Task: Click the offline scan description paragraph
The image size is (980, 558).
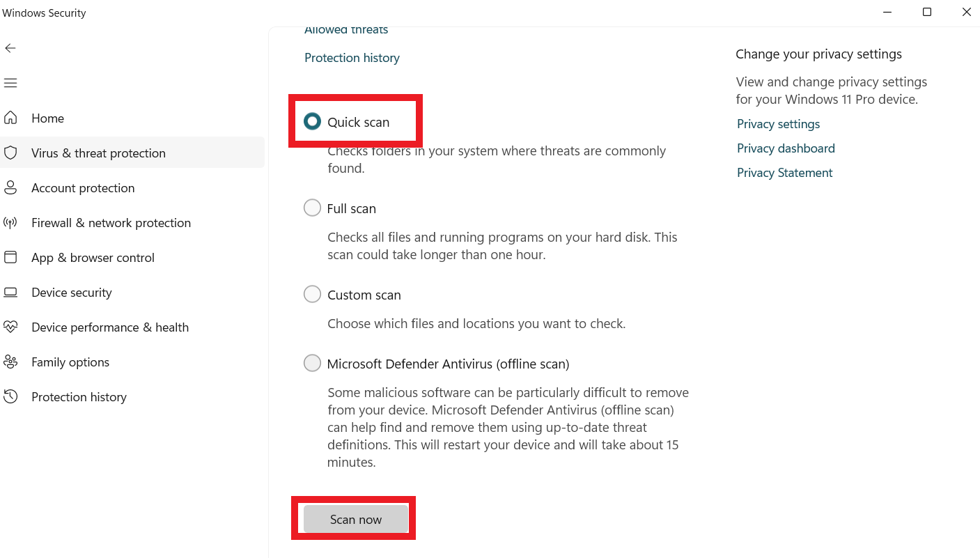Action: click(508, 427)
